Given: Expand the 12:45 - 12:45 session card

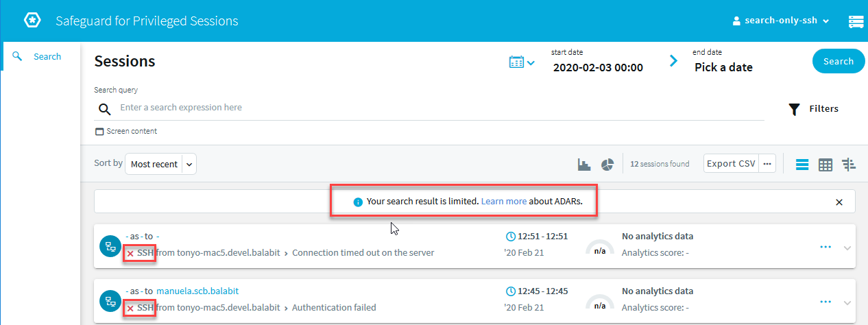Looking at the screenshot, I should click(x=847, y=303).
